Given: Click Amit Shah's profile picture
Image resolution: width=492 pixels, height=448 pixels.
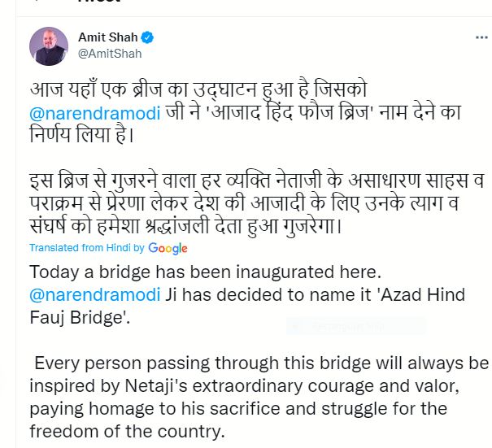Looking at the screenshot, I should point(49,46).
